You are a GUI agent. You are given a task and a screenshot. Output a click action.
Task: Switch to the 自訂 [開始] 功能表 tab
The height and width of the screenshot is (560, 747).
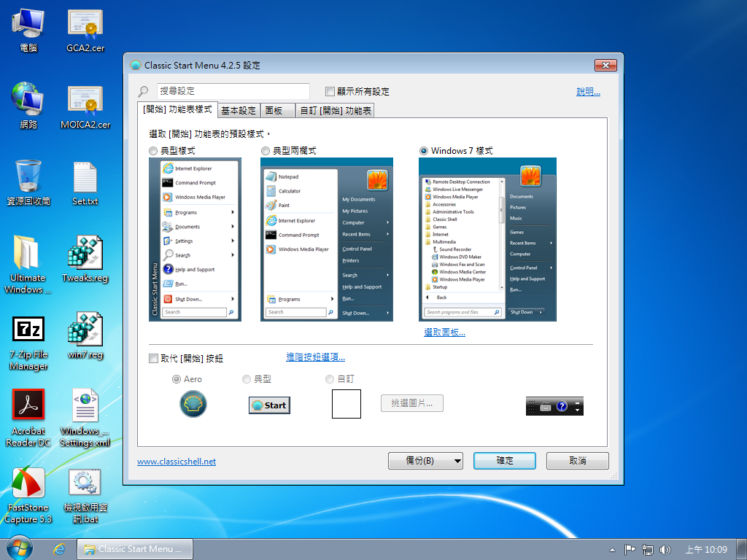pos(335,111)
